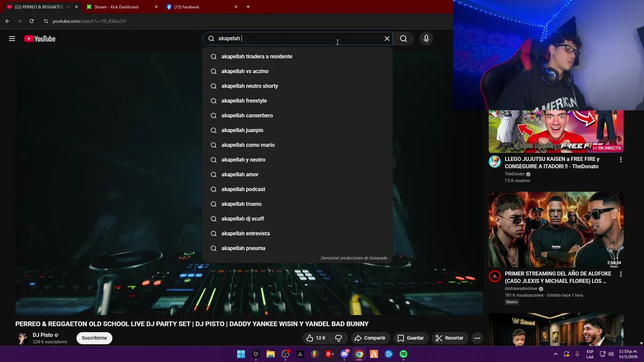
Task: Clip the video with Recortar
Action: [x=449, y=338]
